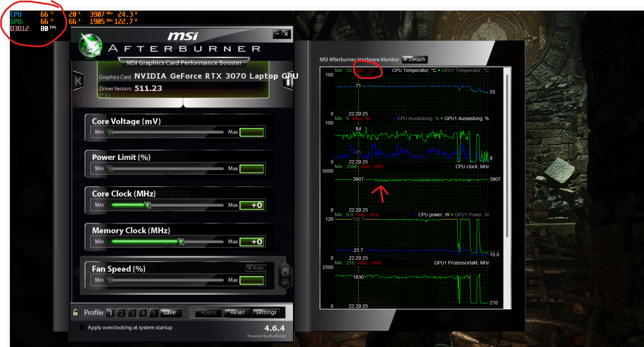The image size is (644, 347).
Task: Click the 4.6.4 version number
Action: (x=274, y=328)
